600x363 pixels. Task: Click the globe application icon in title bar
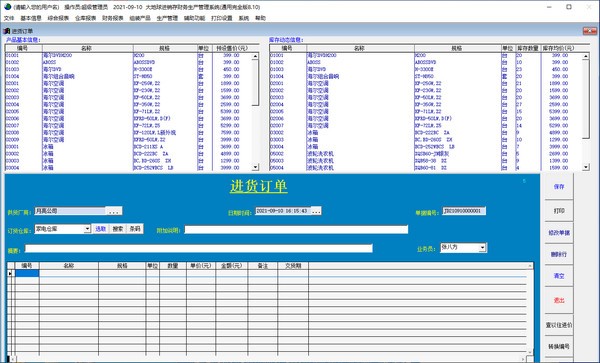click(7, 7)
